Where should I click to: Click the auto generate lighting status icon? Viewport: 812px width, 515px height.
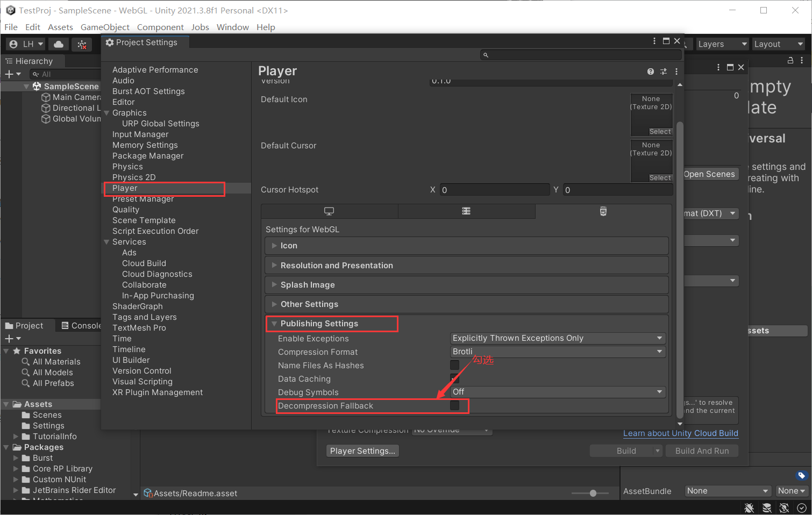784,507
